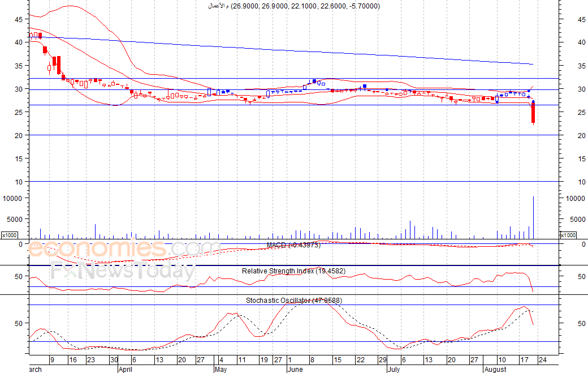Click the large final red candlestick
The width and height of the screenshot is (588, 373).
(533, 113)
